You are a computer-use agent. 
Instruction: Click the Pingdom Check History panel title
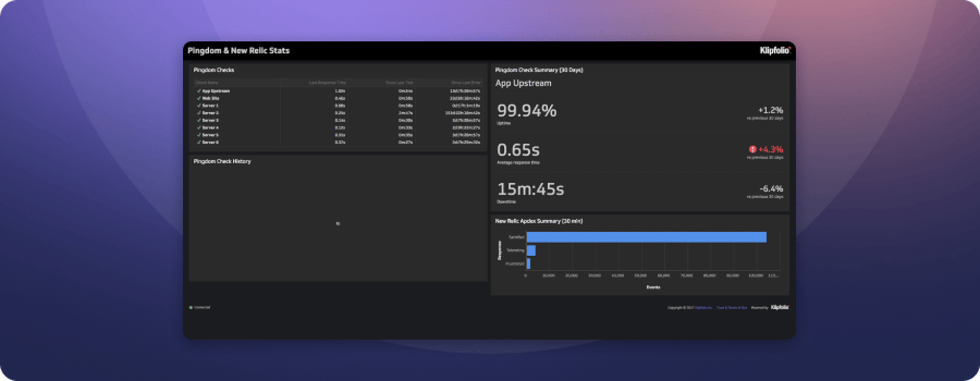222,161
